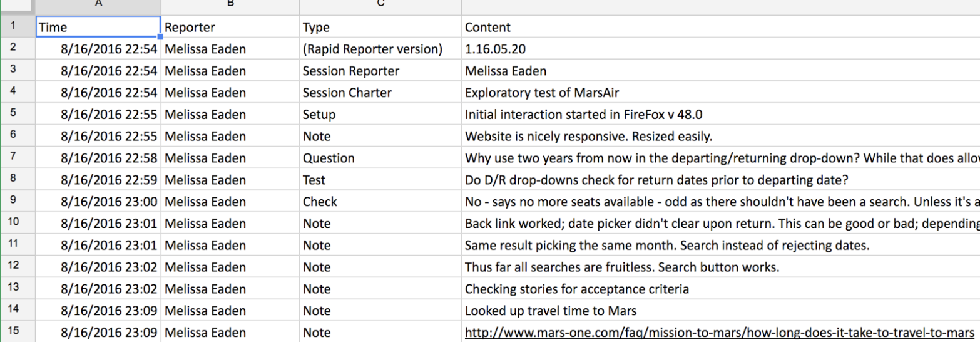
Task: Select the Question cell in row 7
Action: [380, 158]
